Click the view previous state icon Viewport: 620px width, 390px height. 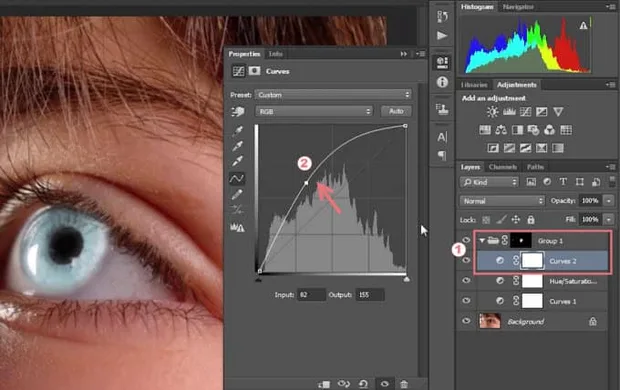click(344, 384)
